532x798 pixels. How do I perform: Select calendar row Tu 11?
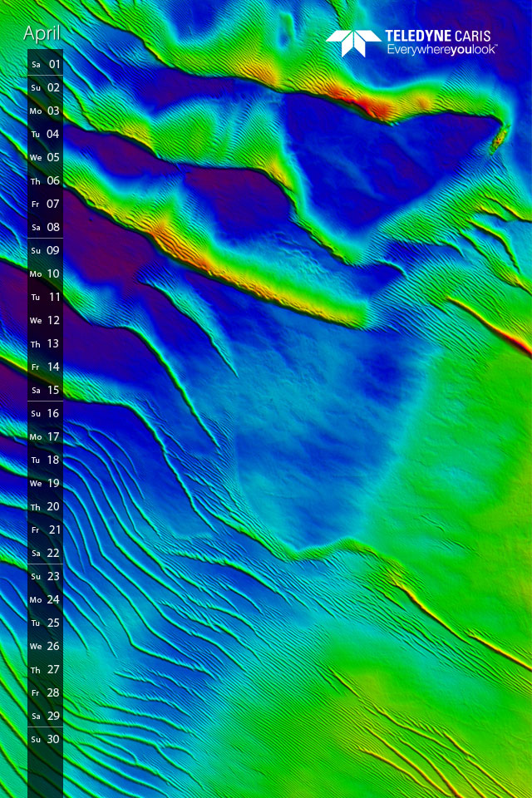point(46,298)
